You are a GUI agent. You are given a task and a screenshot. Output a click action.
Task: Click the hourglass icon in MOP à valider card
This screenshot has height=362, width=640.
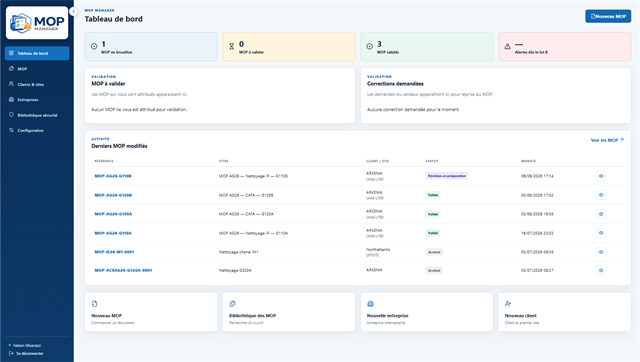click(231, 47)
